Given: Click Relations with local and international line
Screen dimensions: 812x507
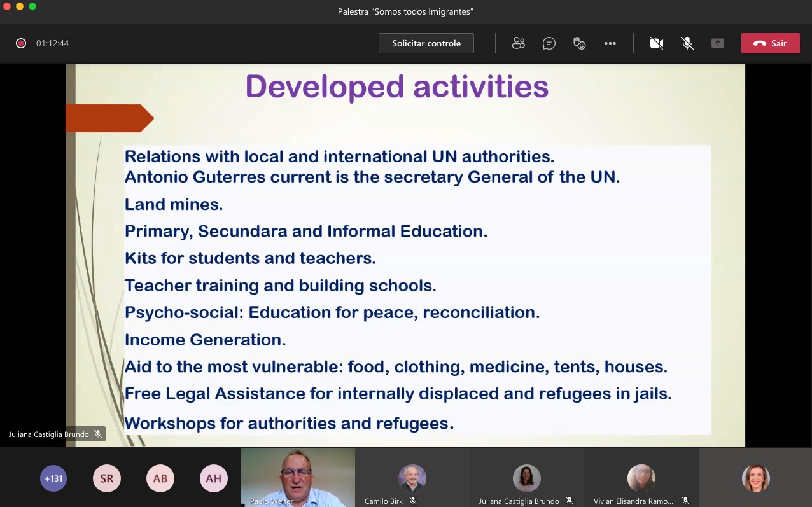Looking at the screenshot, I should (339, 156).
